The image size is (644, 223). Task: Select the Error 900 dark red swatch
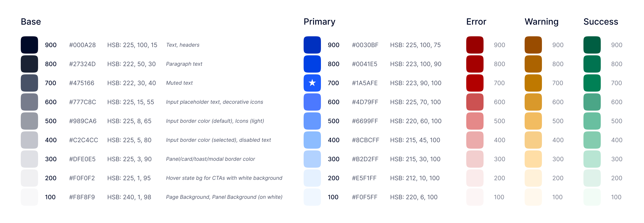(x=475, y=45)
